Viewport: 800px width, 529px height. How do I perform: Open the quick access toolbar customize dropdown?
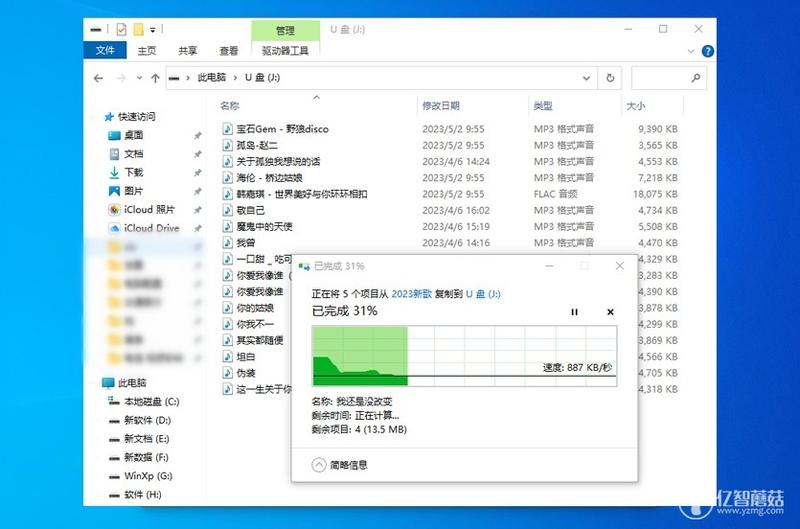(x=153, y=30)
